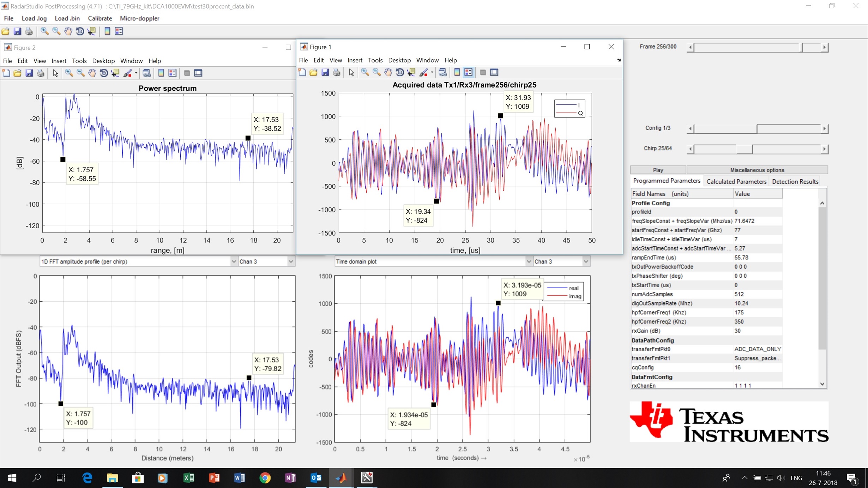Click the numAdcSamples value 512 cell
Screen dimensions: 868x488
(758, 294)
